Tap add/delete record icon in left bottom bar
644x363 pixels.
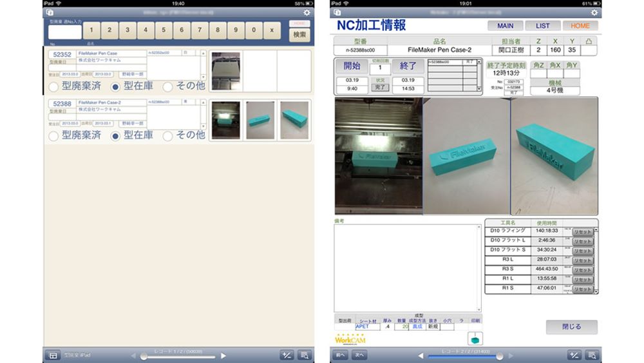[x=287, y=356]
